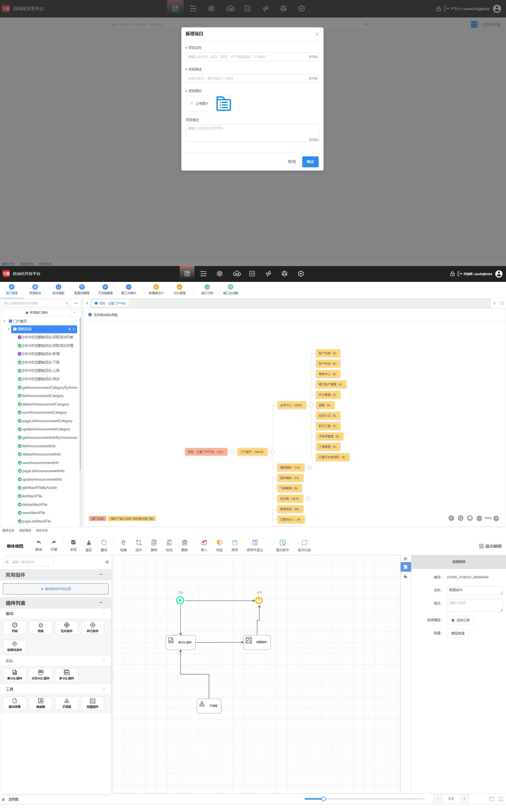The image size is (506, 812).
Task: Collapse the 营销活动 tree folder
Action: click(x=9, y=329)
